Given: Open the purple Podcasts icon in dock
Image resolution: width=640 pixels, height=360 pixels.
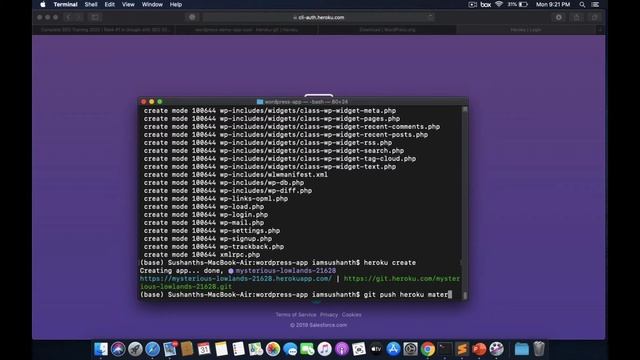Looking at the screenshot, I should click(342, 349).
